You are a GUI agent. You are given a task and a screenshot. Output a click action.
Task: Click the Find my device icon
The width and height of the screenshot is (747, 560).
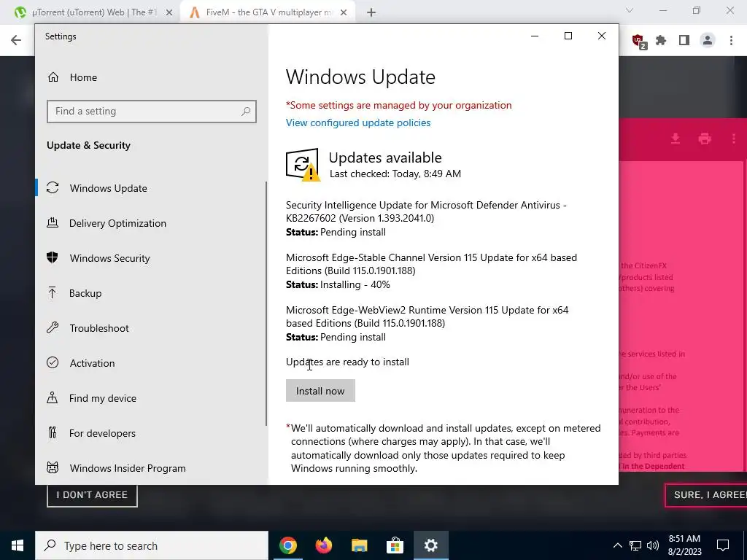tap(53, 397)
